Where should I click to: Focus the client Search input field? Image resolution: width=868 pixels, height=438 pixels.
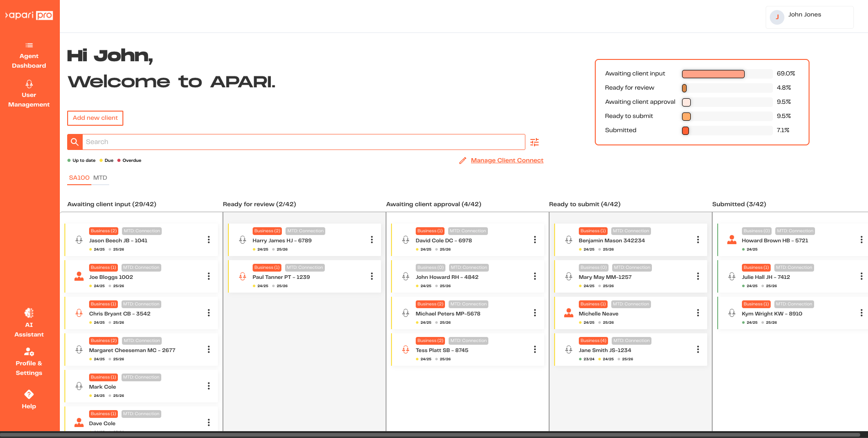[x=304, y=142]
